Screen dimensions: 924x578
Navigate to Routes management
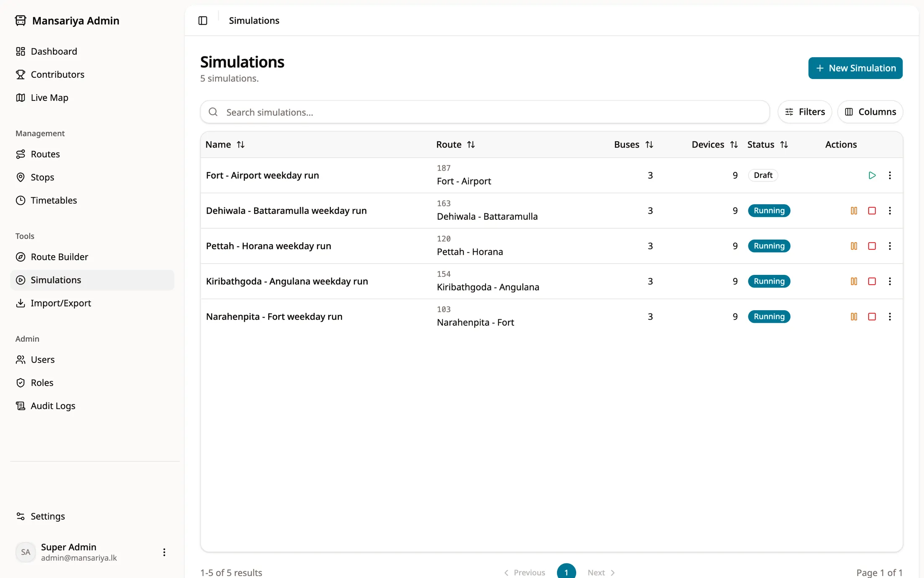(x=92, y=154)
